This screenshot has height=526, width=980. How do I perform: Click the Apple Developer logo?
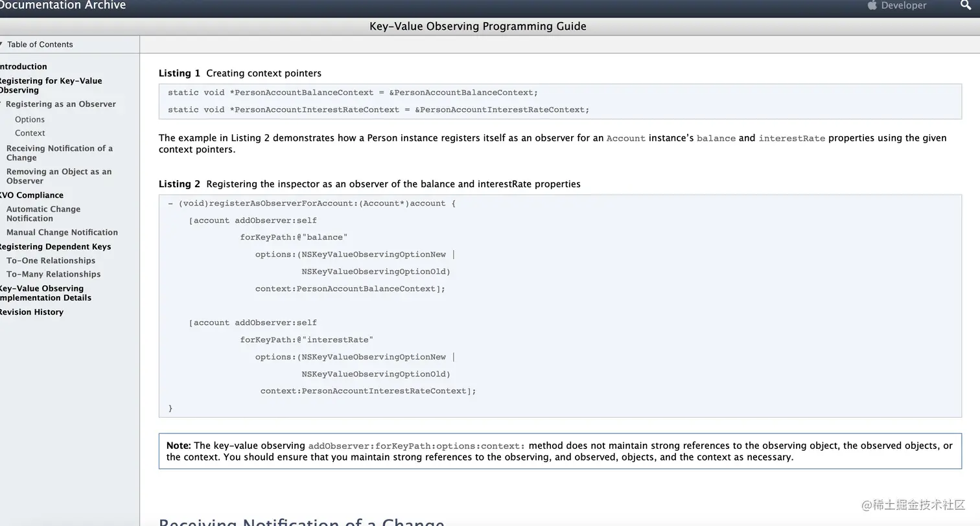click(897, 5)
